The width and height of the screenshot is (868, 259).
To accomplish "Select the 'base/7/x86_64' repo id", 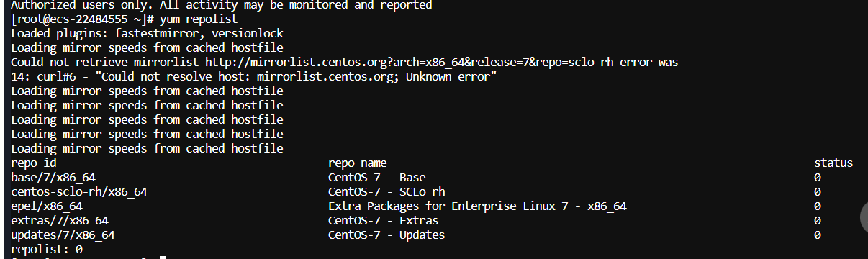I will 53,178.
